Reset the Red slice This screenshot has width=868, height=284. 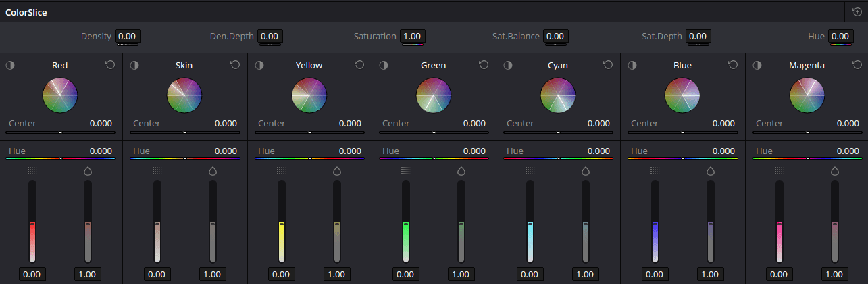point(110,65)
